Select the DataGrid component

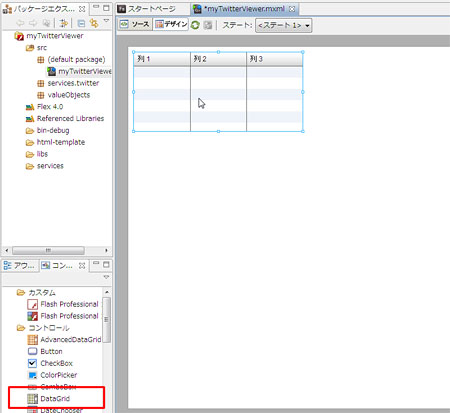tap(49, 399)
